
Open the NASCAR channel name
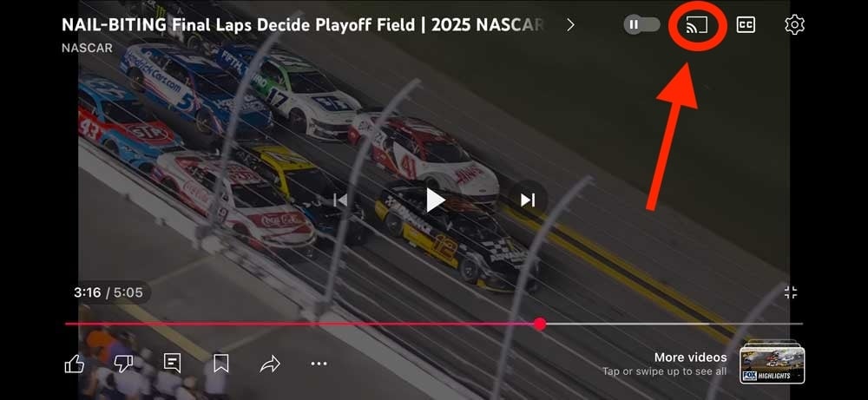pos(87,48)
